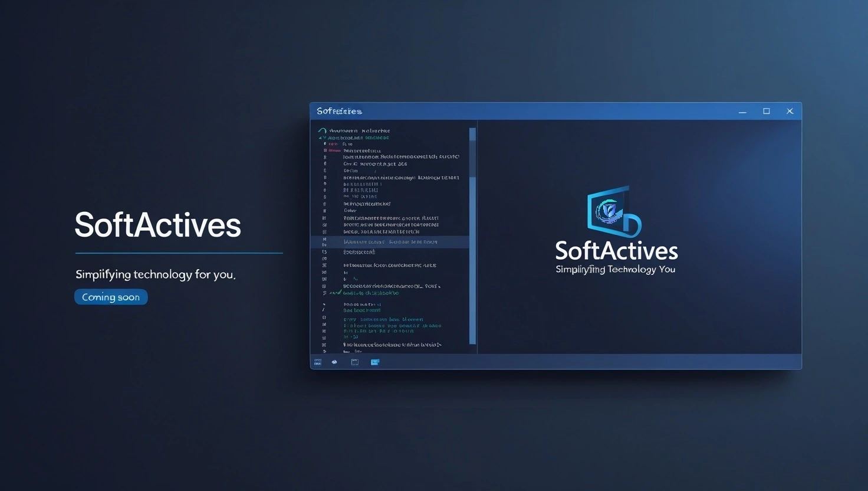868x491 pixels.
Task: Open the window-outline icon in bottom bar
Action: 354,362
